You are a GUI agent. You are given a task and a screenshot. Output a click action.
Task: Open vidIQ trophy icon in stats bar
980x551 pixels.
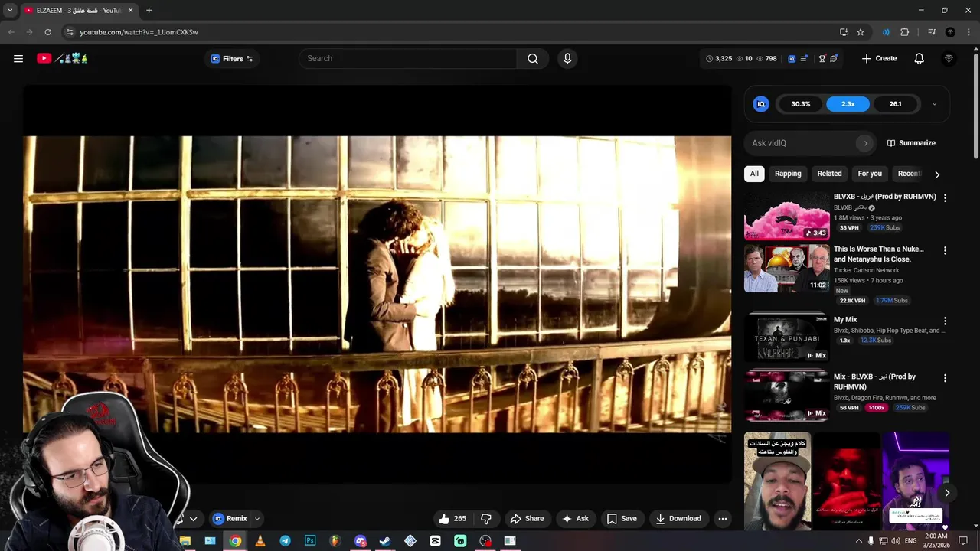(x=822, y=58)
